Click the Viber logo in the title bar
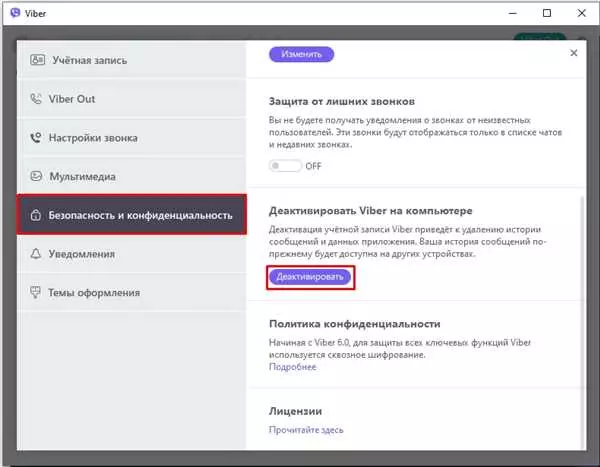Viewport: 600px width, 467px height. (15, 13)
